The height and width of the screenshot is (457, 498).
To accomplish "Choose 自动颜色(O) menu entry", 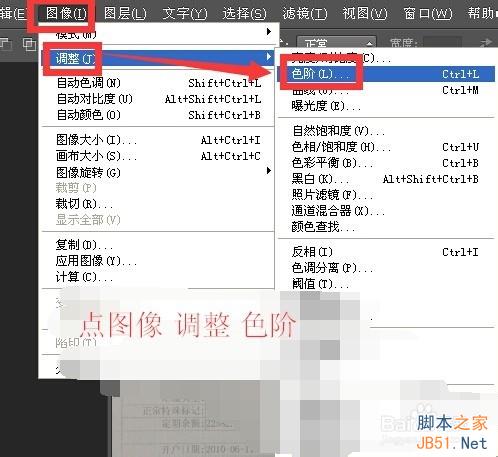I will pyautogui.click(x=158, y=115).
